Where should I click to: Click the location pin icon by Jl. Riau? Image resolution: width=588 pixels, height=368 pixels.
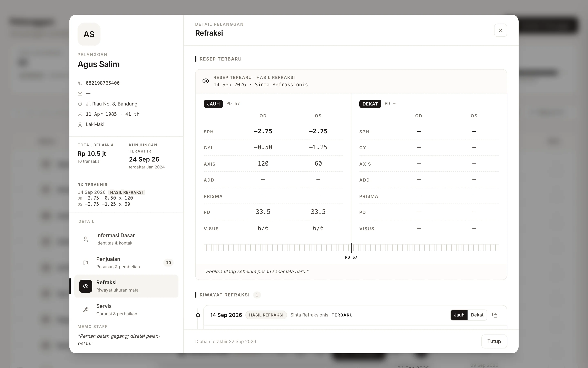point(80,104)
